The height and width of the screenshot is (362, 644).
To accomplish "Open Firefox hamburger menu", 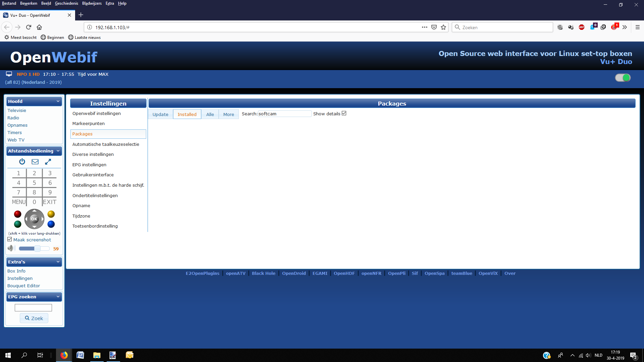I will [638, 27].
